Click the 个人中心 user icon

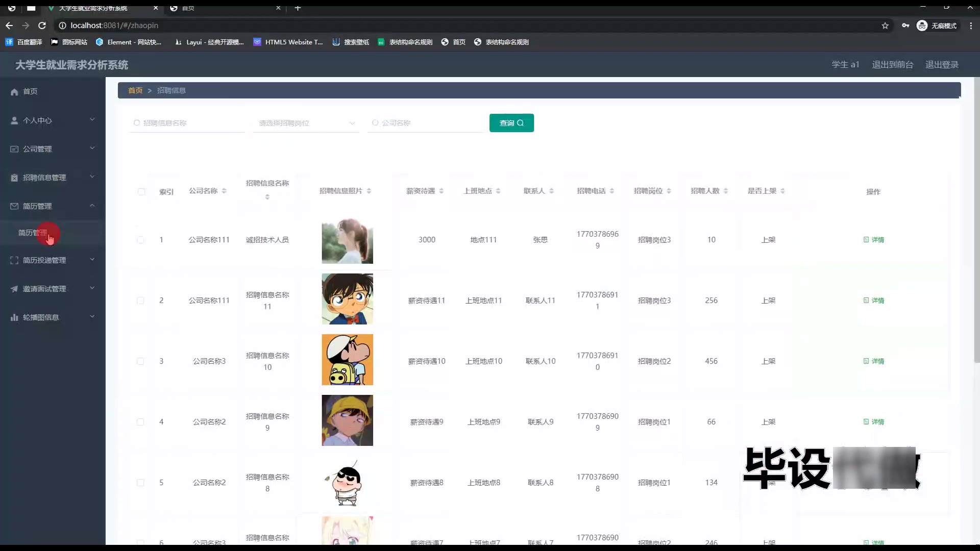pyautogui.click(x=14, y=120)
